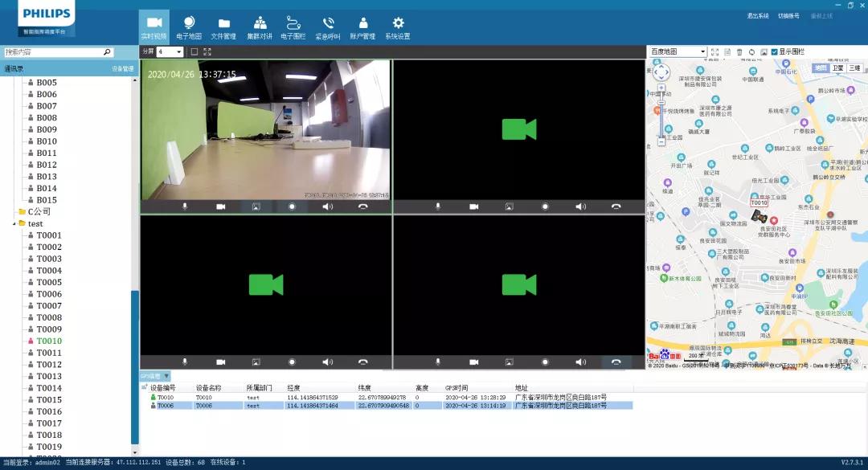The image size is (868, 470).
Task: Uncheck the 显示围栏 checkbox
Action: click(774, 52)
